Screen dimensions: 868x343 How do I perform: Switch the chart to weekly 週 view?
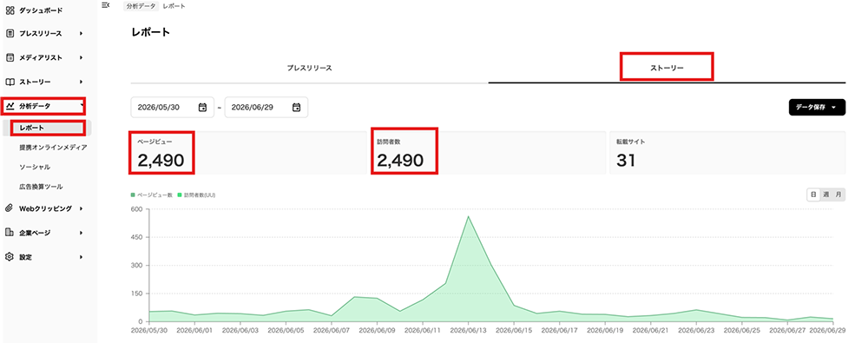tap(826, 195)
